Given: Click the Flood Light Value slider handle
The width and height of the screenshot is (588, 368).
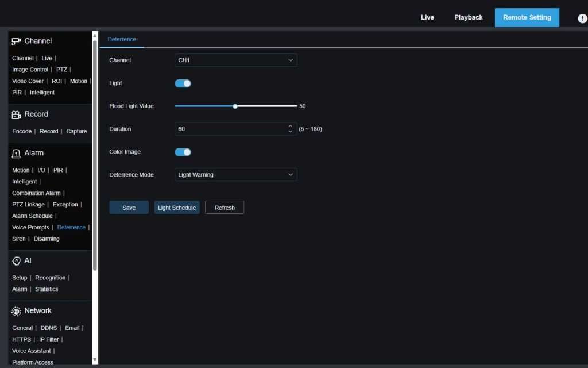Looking at the screenshot, I should [x=235, y=106].
